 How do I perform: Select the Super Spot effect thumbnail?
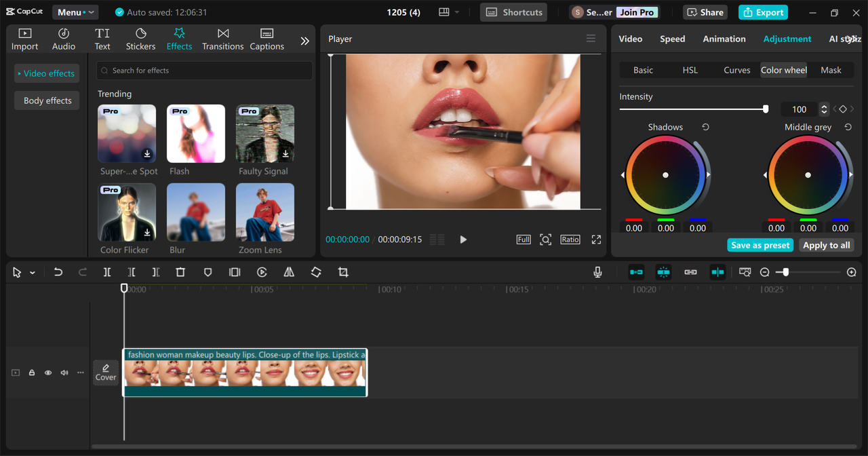(127, 134)
